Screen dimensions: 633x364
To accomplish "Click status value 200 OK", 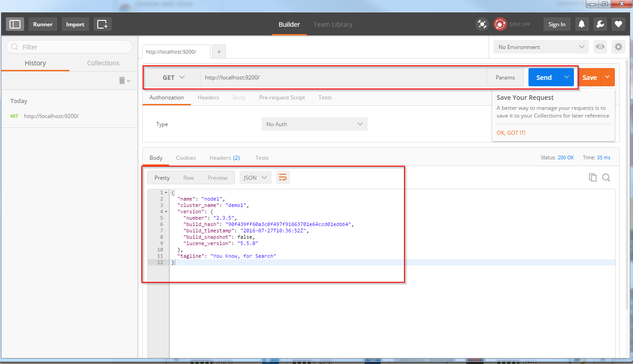I will click(x=566, y=157).
